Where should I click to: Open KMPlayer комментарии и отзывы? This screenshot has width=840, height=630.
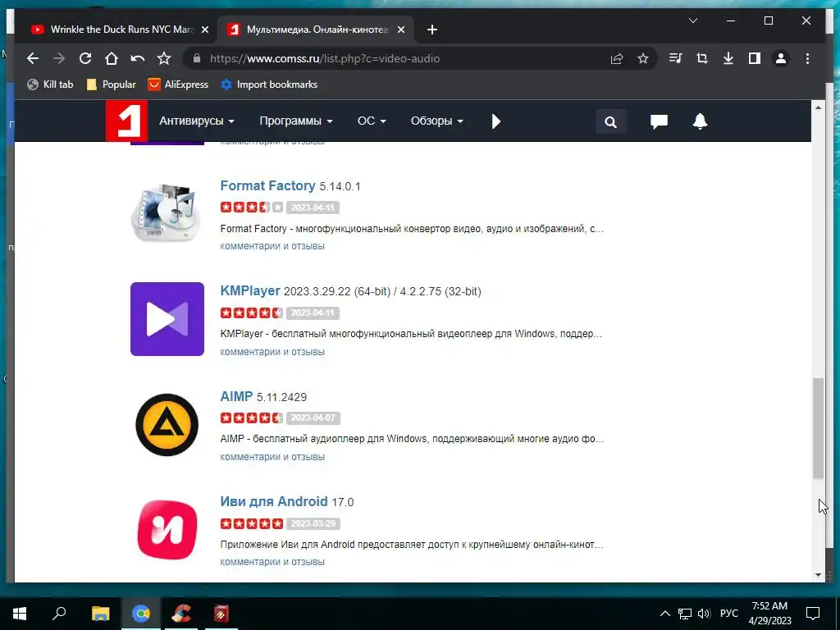(x=272, y=351)
